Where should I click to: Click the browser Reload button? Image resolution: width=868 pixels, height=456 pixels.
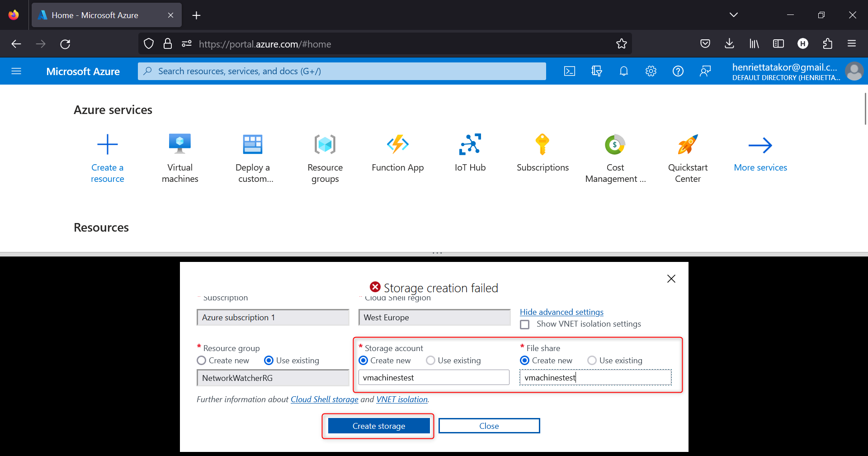coord(65,44)
